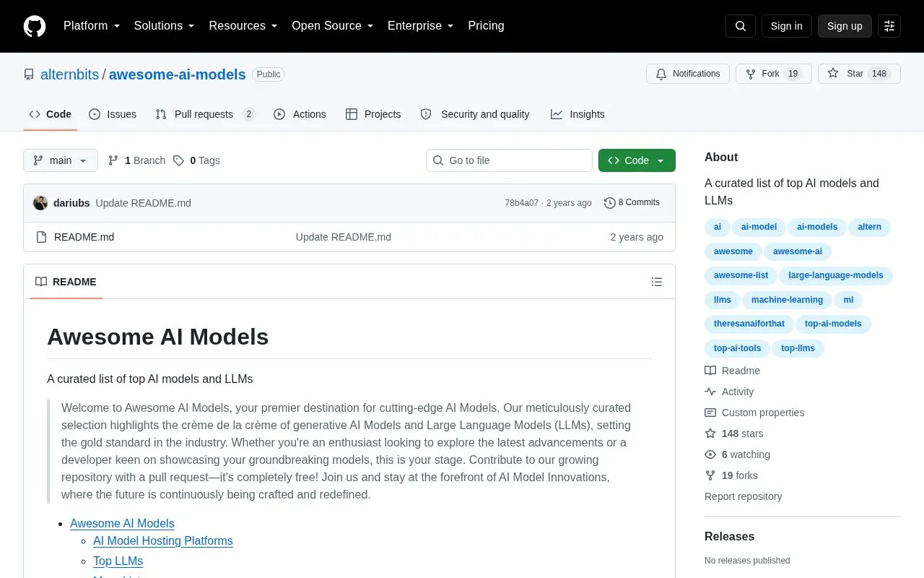The height and width of the screenshot is (578, 924).
Task: Open the header appearance settings icon
Action: (889, 26)
